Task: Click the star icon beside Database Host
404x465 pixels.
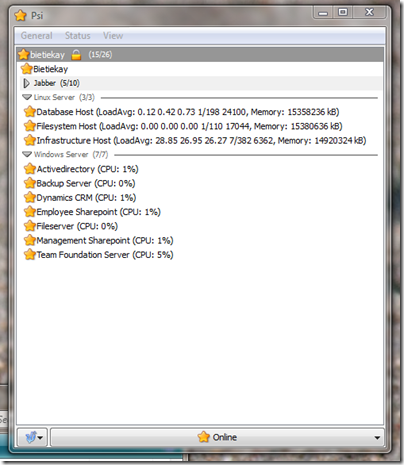Action: (x=30, y=112)
